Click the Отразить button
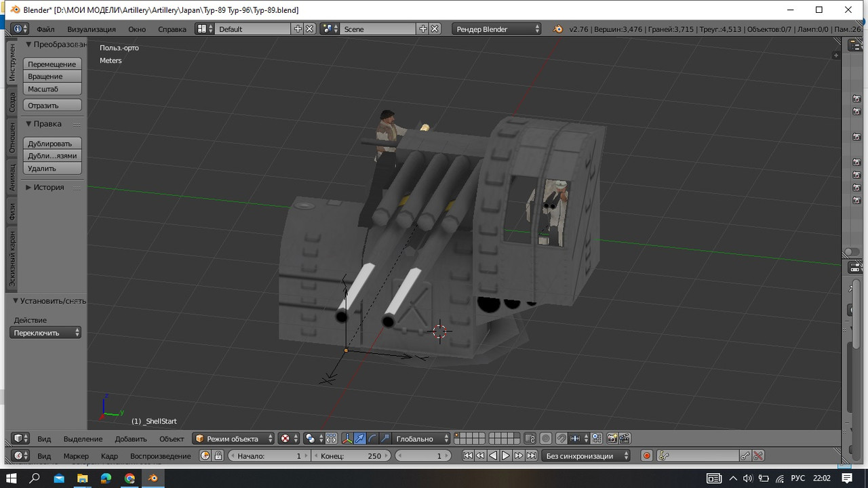The width and height of the screenshot is (868, 488). click(x=52, y=106)
